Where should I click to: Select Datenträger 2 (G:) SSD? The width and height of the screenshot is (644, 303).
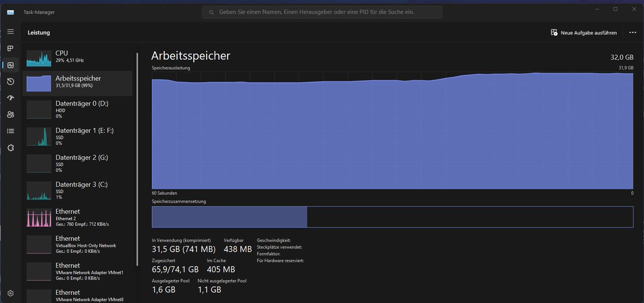click(x=77, y=164)
